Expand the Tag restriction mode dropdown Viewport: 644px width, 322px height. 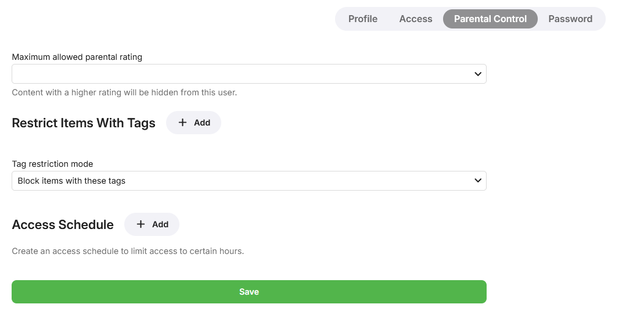tap(249, 181)
